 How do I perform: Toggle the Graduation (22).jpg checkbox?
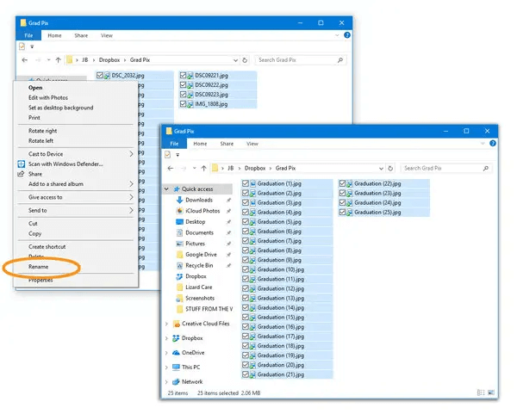coord(343,183)
